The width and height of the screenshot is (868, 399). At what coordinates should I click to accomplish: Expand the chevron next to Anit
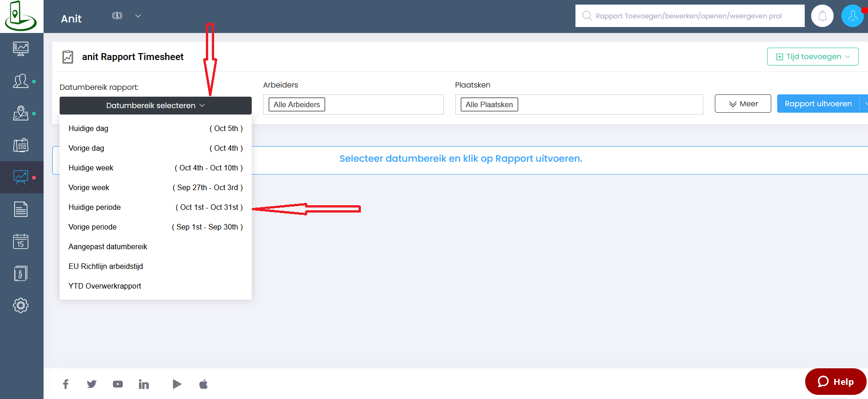[138, 16]
